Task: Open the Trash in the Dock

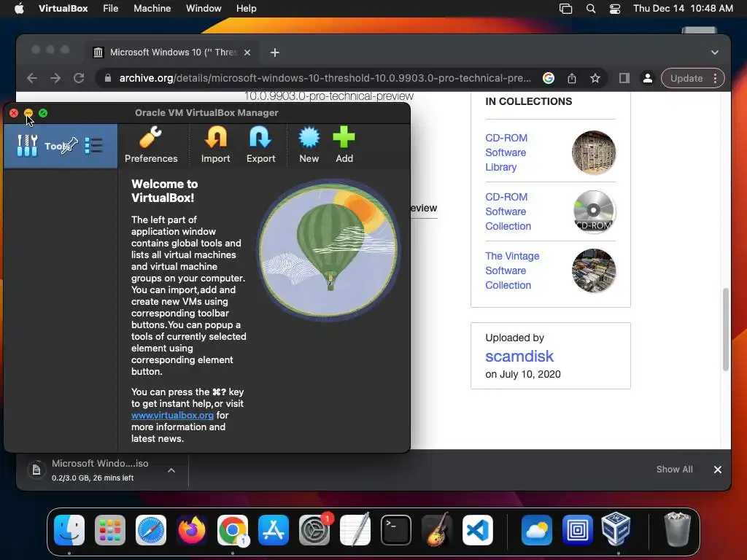Action: (x=677, y=529)
